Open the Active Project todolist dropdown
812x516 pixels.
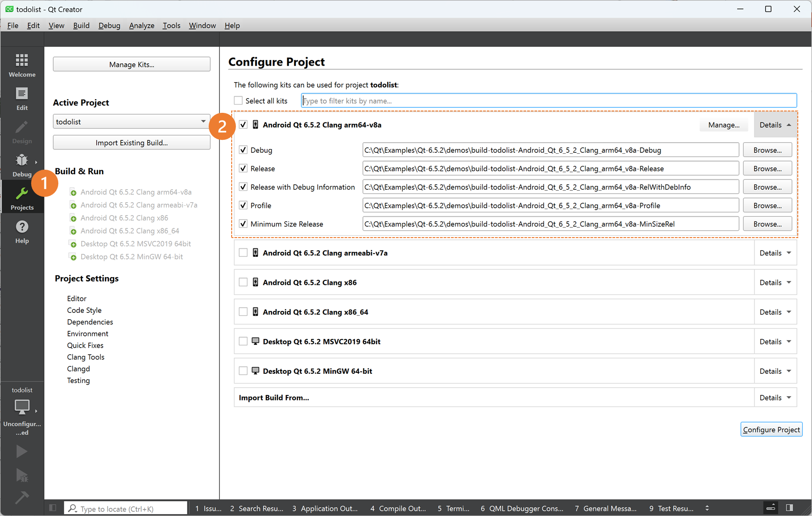click(x=131, y=122)
